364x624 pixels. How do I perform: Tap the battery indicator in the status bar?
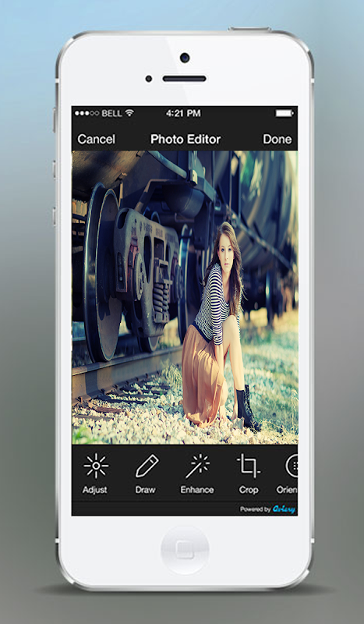point(284,113)
